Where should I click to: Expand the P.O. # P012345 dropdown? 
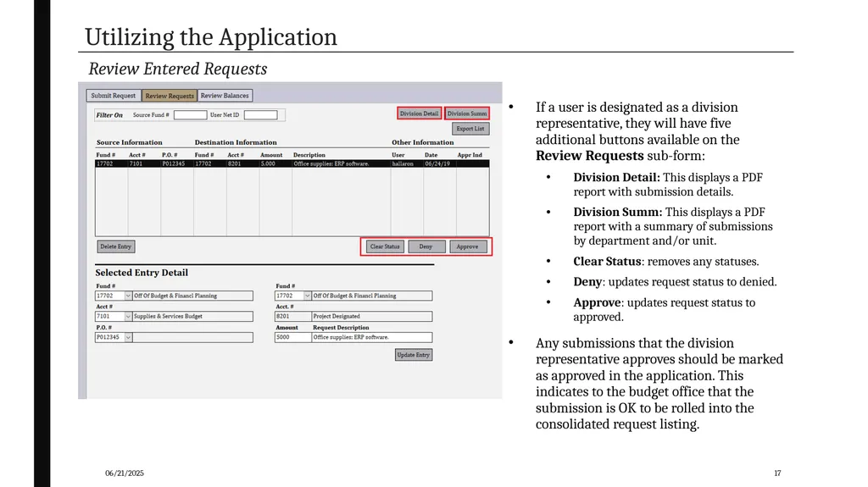pos(128,337)
